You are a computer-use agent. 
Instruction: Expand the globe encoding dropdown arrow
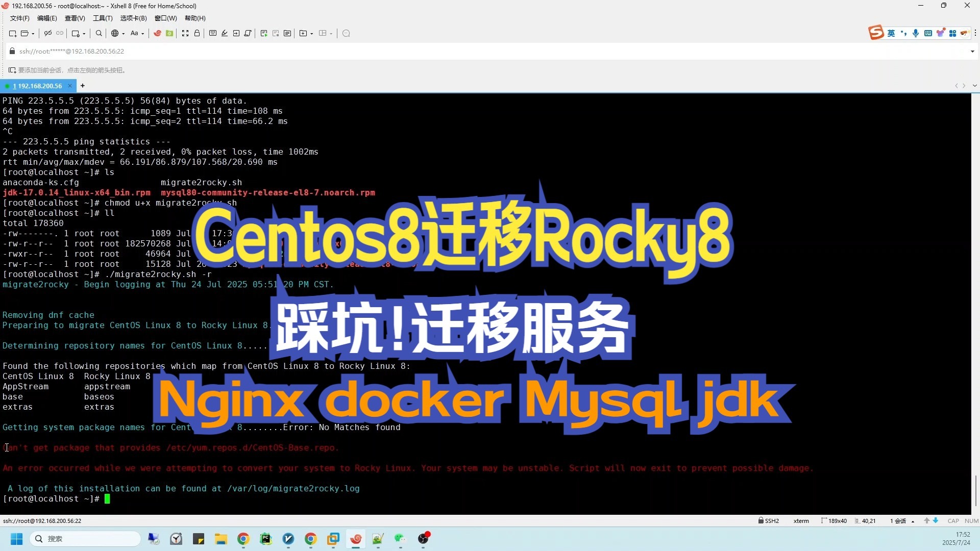coord(124,34)
